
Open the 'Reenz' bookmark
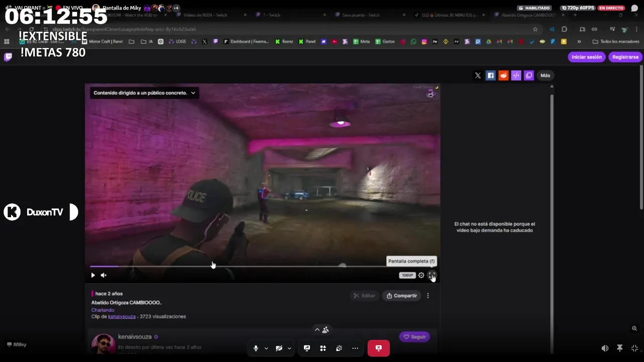click(x=284, y=42)
